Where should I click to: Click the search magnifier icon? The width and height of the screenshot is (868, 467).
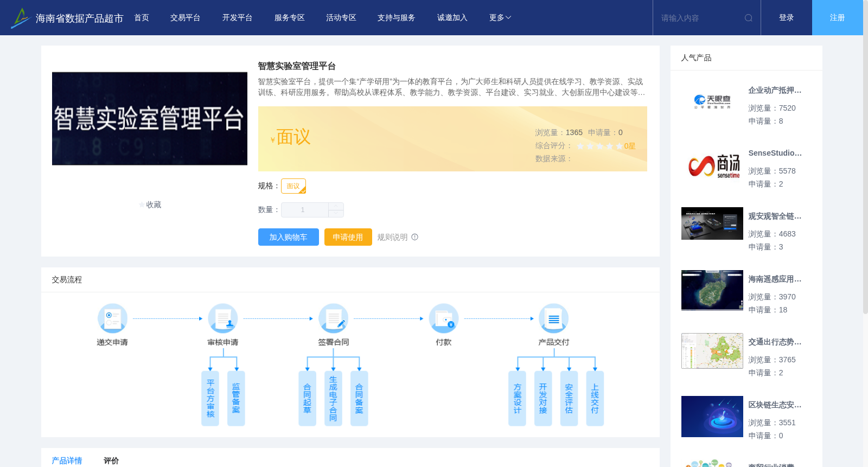click(749, 18)
